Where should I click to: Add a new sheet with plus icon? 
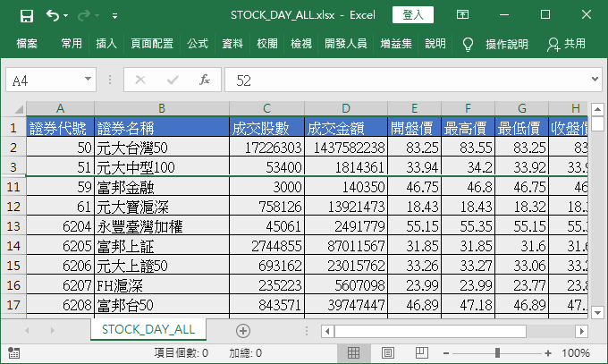click(243, 331)
